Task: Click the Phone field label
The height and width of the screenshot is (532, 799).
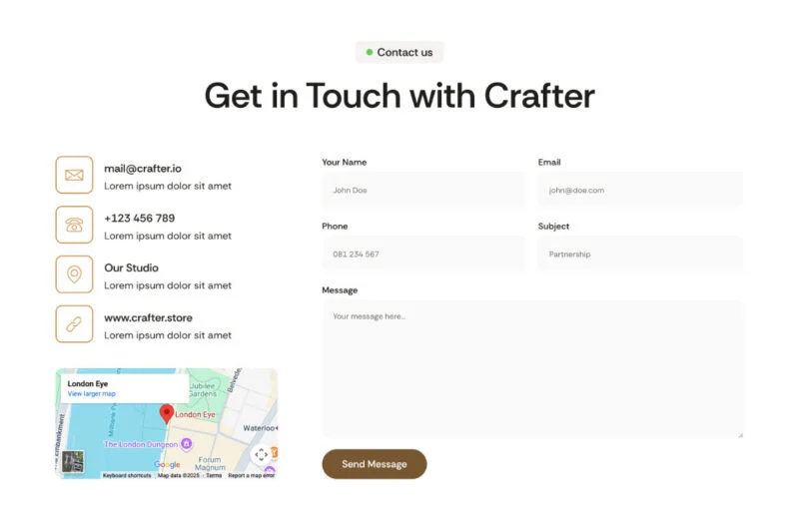Action: (x=335, y=226)
